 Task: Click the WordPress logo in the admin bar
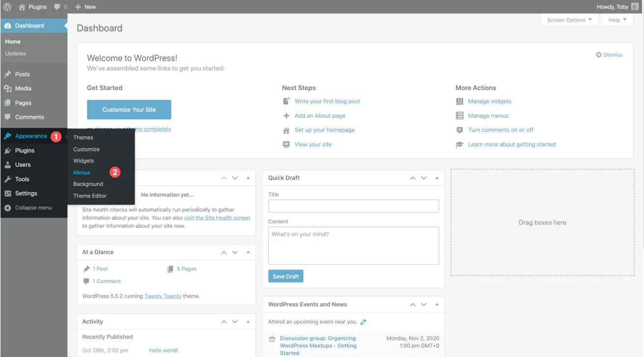(7, 7)
